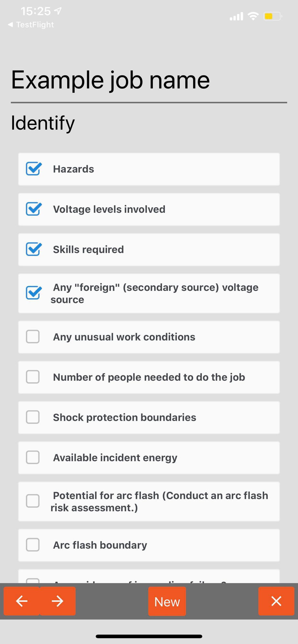This screenshot has width=298, height=644.
Task: Tap the Wi-Fi status icon
Action: (x=253, y=16)
